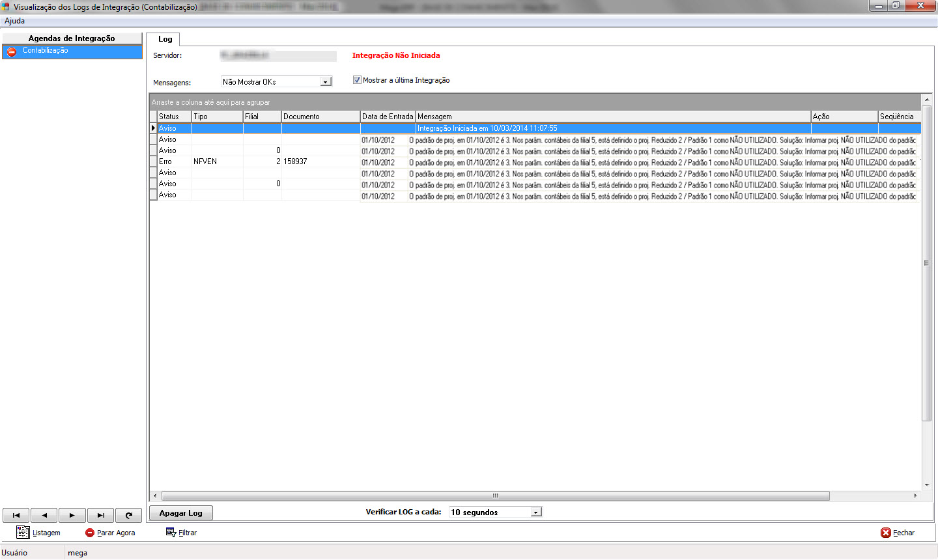This screenshot has height=560, width=938.
Task: Sort by the Status column header
Action: coord(174,117)
